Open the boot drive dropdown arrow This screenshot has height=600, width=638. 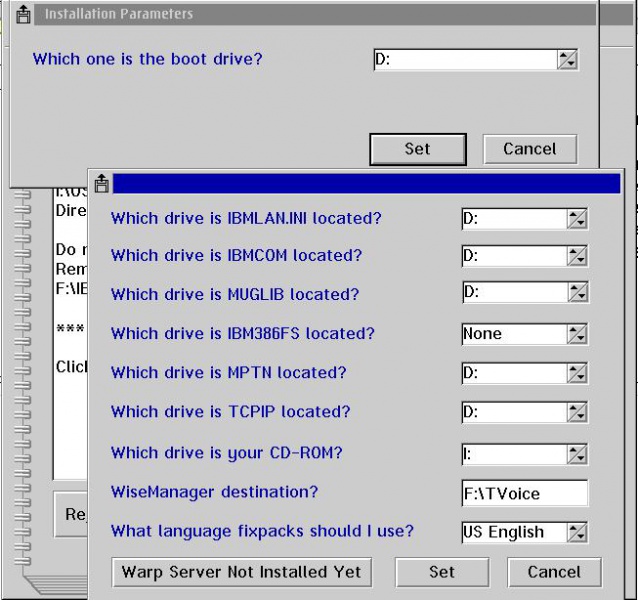(567, 60)
